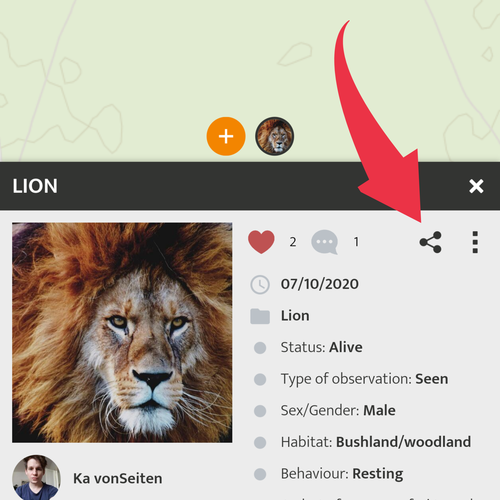
Task: Select the lion marker on the map
Action: coord(275,136)
